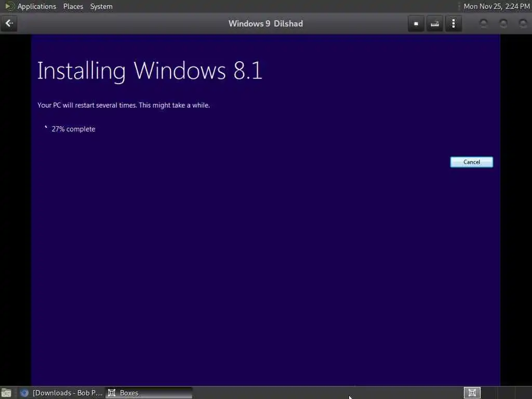
Task: Click the Installing Windows 8.1 heading
Action: pos(150,71)
